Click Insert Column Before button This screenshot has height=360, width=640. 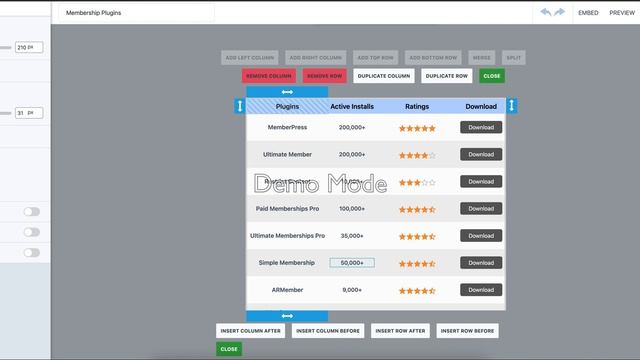(328, 331)
